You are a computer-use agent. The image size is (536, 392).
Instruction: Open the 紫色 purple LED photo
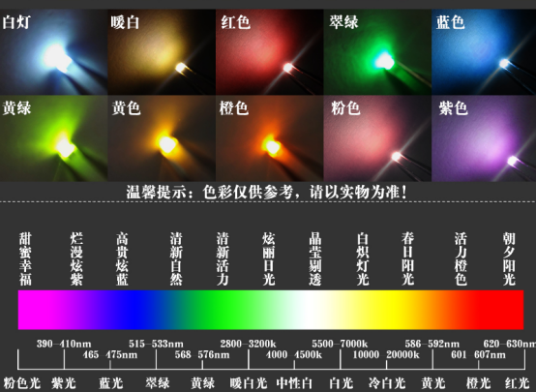tap(484, 138)
